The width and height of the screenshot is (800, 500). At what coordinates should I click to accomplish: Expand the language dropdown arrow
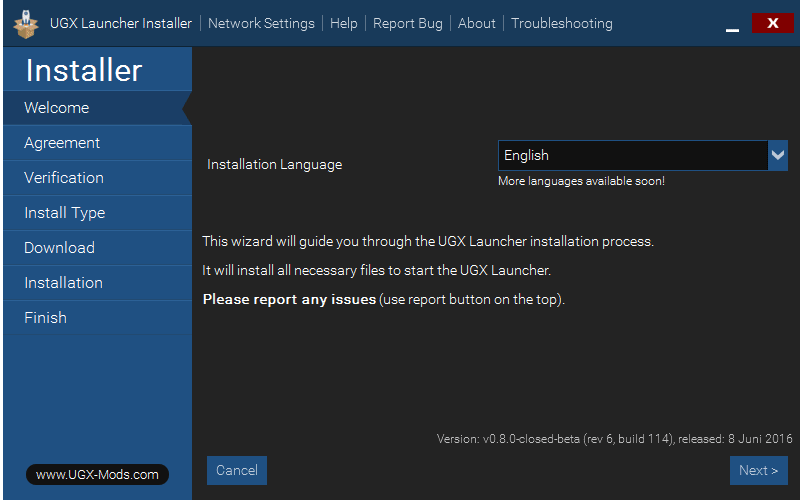778,155
